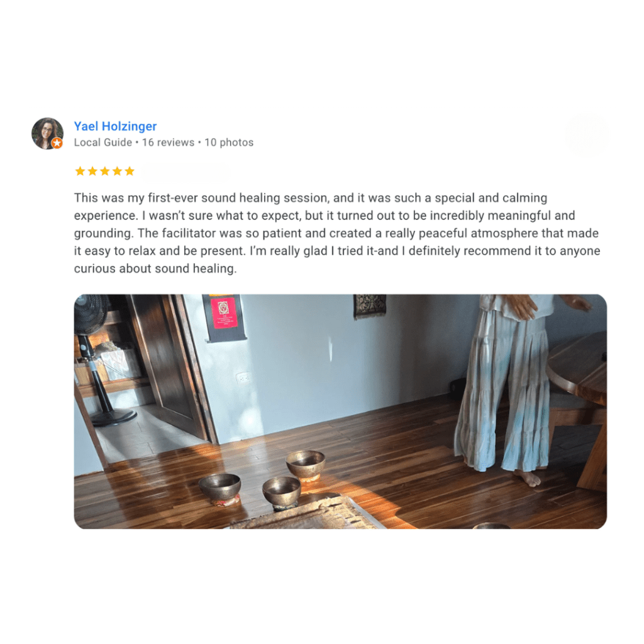The image size is (644, 644).
Task: View the reviewer's 16 reviews
Action: (168, 143)
